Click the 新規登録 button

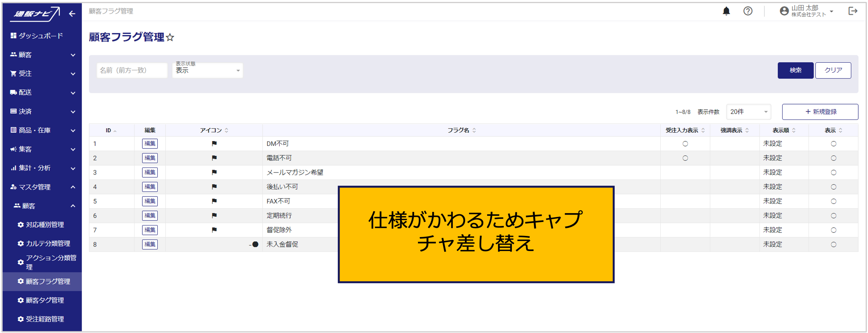coord(820,112)
